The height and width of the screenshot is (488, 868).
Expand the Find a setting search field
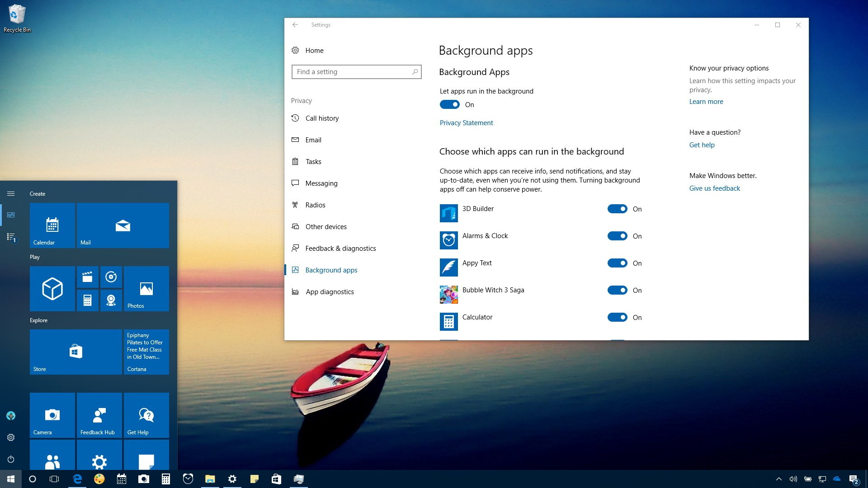coord(357,71)
